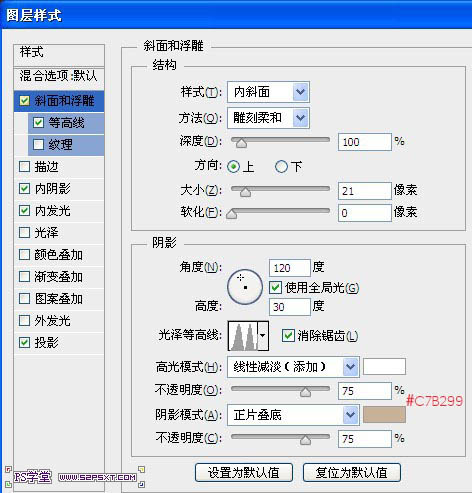Select 混合选项:默认 in the styles list
The height and width of the screenshot is (493, 472).
click(x=59, y=76)
